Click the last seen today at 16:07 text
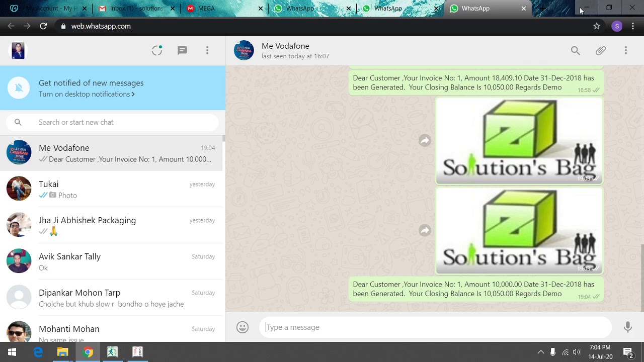Image resolution: width=644 pixels, height=362 pixels. [x=295, y=56]
